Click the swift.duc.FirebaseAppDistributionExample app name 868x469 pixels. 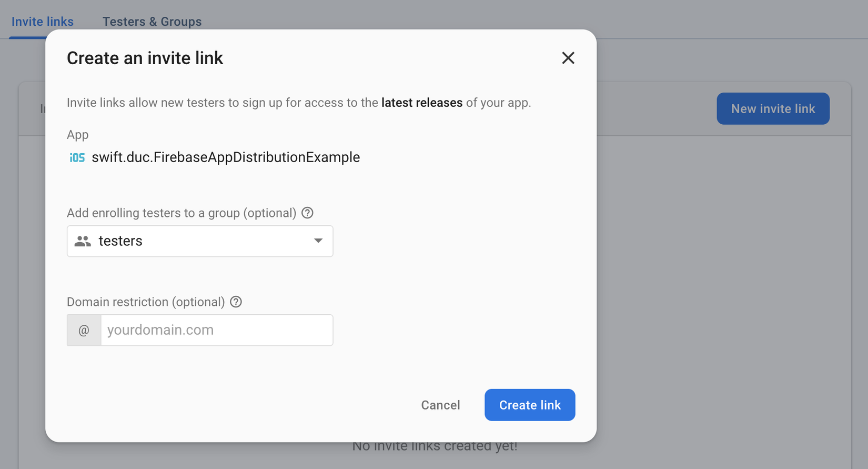click(226, 157)
